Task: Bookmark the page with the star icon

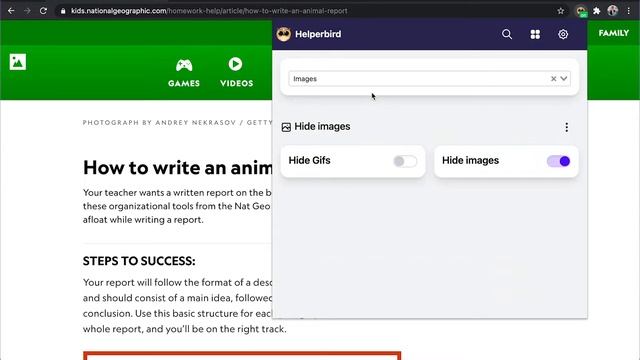Action: point(561,11)
